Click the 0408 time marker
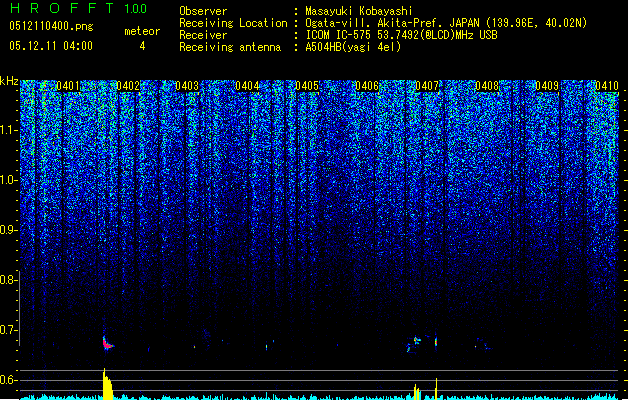Image resolution: width=629 pixels, height=400 pixels. (487, 86)
